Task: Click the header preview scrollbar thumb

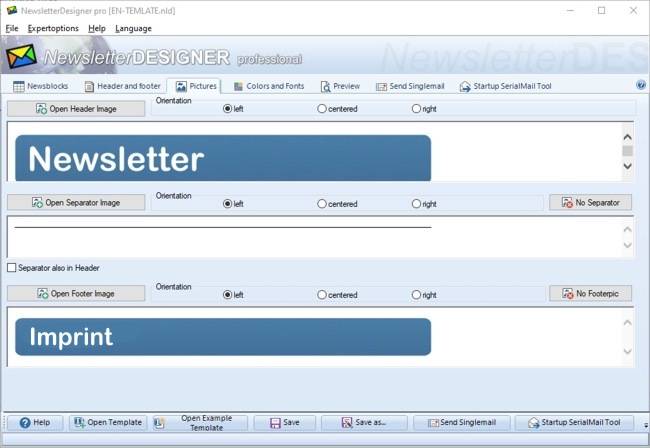Action: point(628,151)
